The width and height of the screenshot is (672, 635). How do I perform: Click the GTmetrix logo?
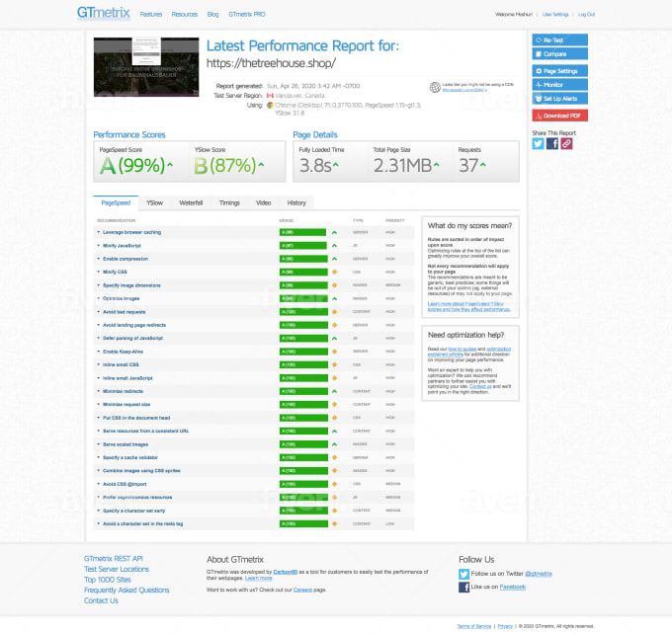(104, 13)
